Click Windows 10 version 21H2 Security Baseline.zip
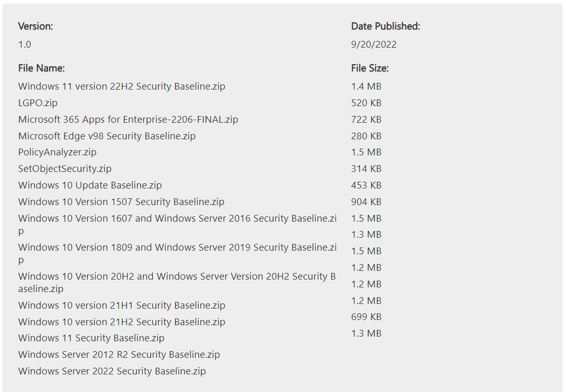 coord(122,322)
